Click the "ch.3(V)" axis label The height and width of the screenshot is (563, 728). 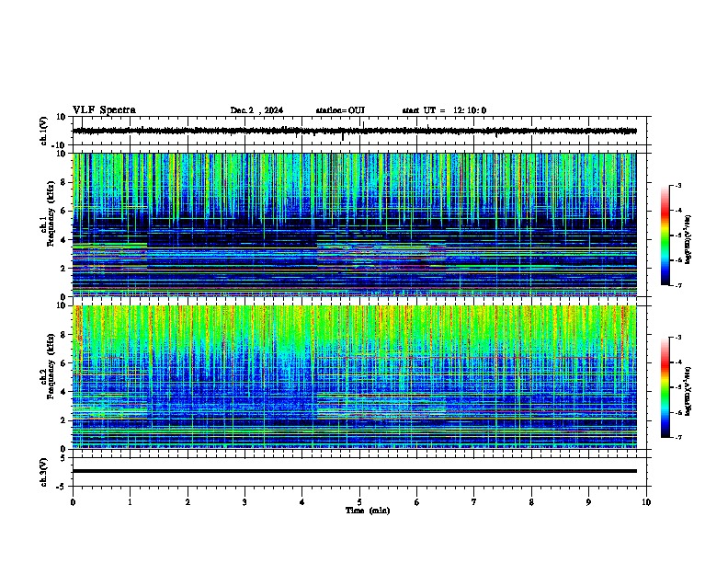coord(44,472)
